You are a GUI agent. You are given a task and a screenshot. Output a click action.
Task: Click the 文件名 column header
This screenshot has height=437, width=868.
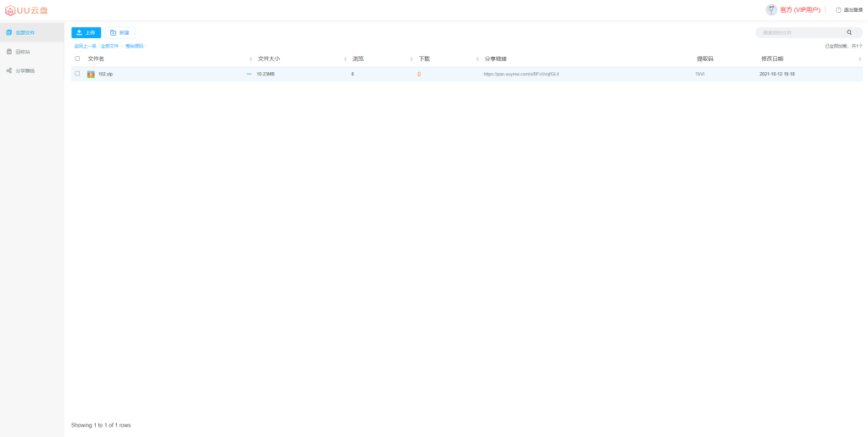click(x=96, y=59)
